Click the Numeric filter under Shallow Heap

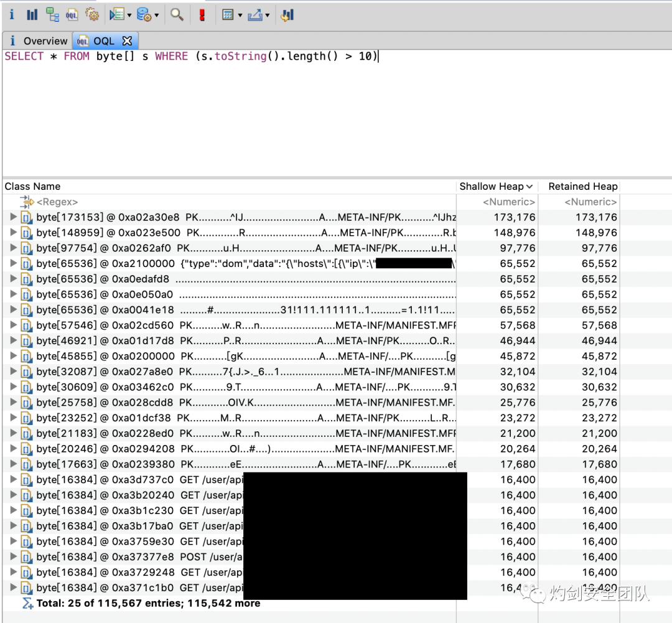click(509, 202)
